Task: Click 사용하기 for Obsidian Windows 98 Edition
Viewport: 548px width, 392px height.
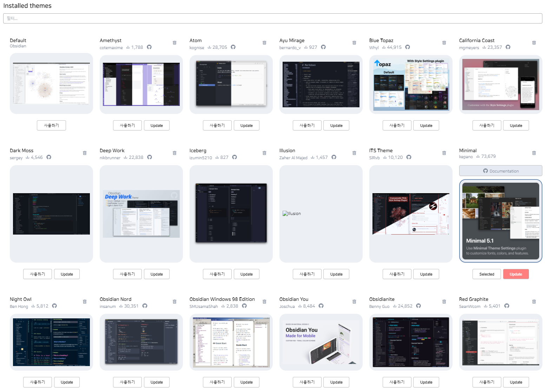Action: (217, 382)
